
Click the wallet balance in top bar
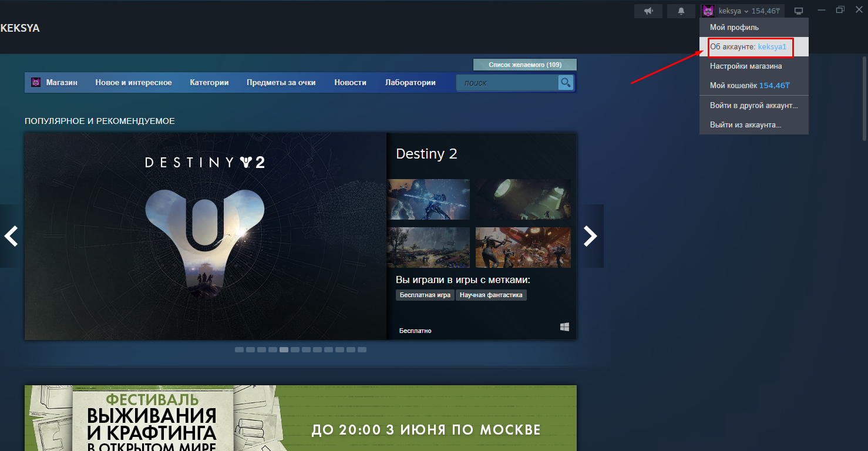(766, 11)
